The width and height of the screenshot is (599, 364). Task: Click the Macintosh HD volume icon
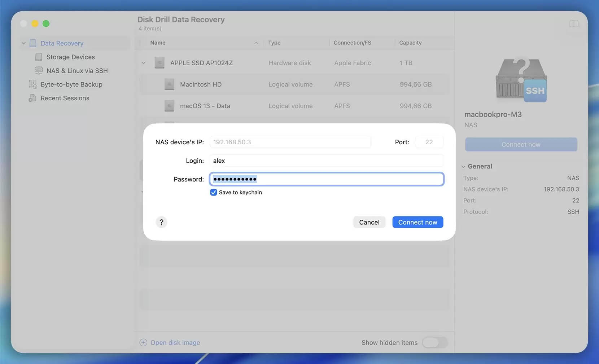tap(169, 84)
